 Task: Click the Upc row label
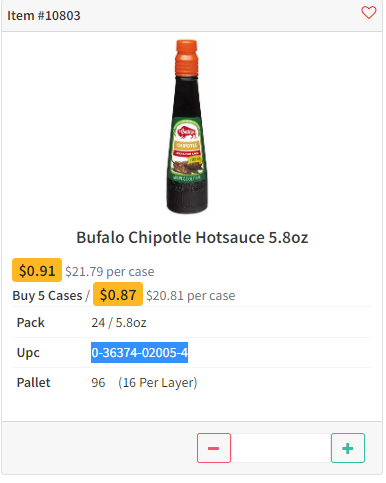pos(28,353)
